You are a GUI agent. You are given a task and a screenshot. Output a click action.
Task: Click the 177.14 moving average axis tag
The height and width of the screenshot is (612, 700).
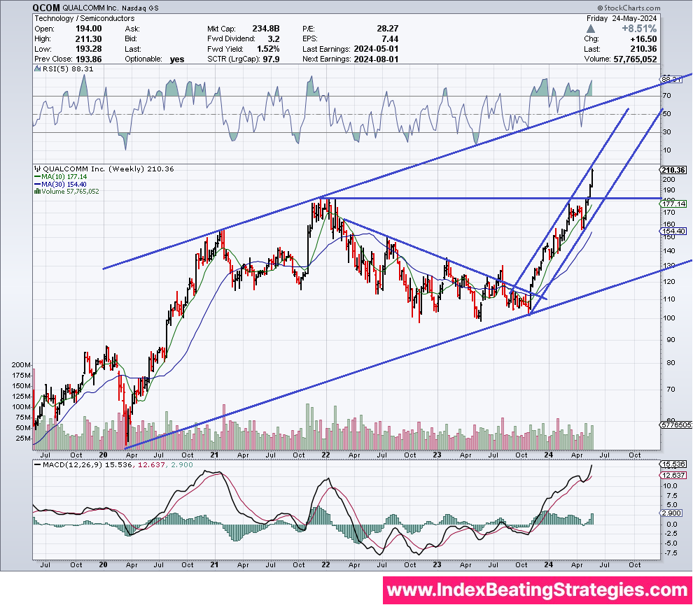pyautogui.click(x=673, y=204)
